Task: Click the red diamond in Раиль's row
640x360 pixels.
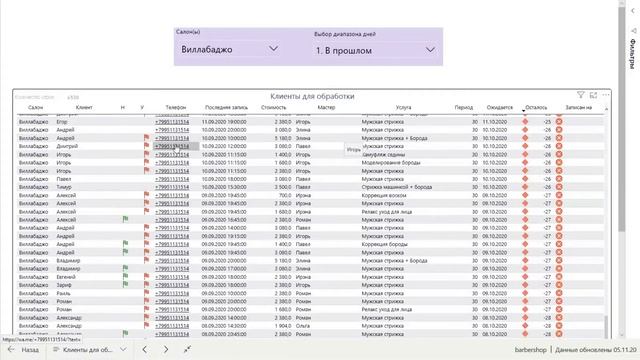Action: click(525, 293)
